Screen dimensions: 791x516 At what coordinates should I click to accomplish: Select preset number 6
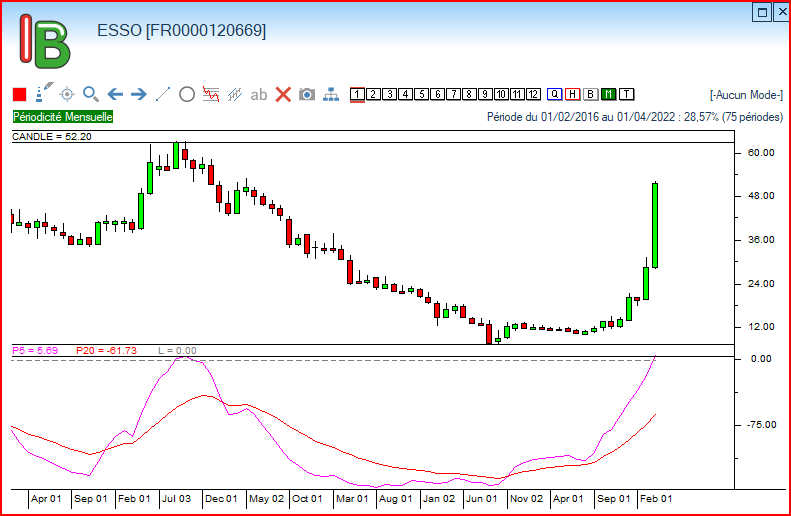(x=437, y=94)
